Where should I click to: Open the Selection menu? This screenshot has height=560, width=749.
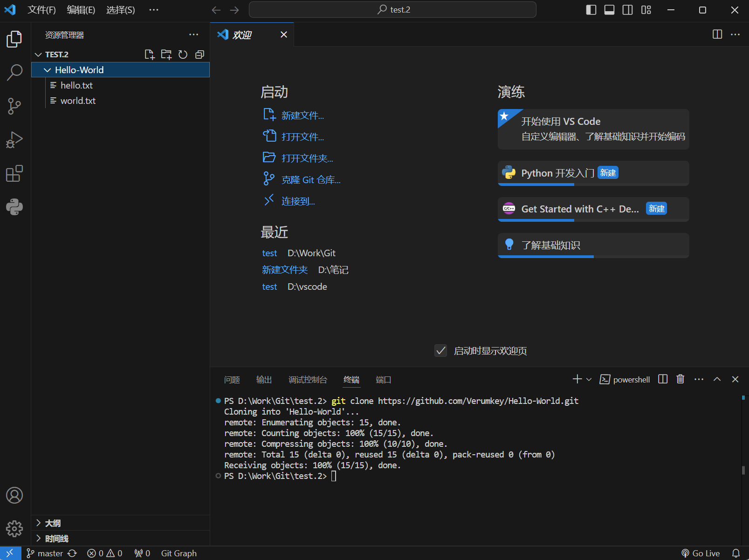coord(121,10)
